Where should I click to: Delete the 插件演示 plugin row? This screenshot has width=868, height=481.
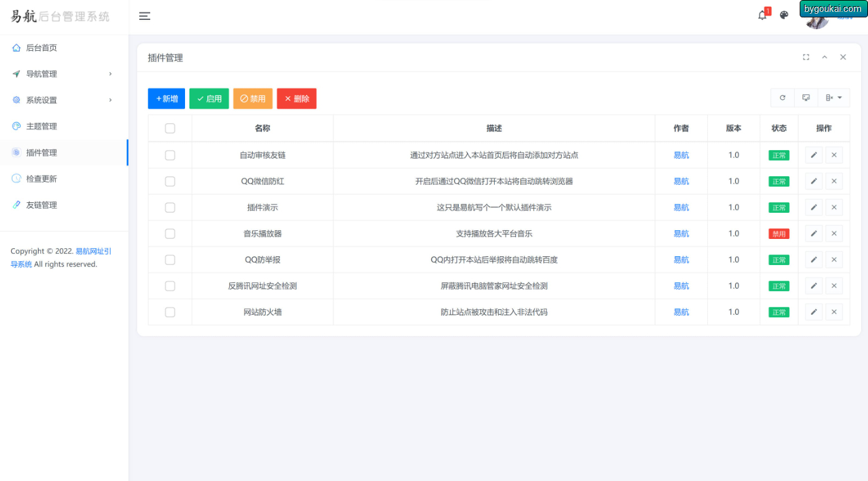834,207
